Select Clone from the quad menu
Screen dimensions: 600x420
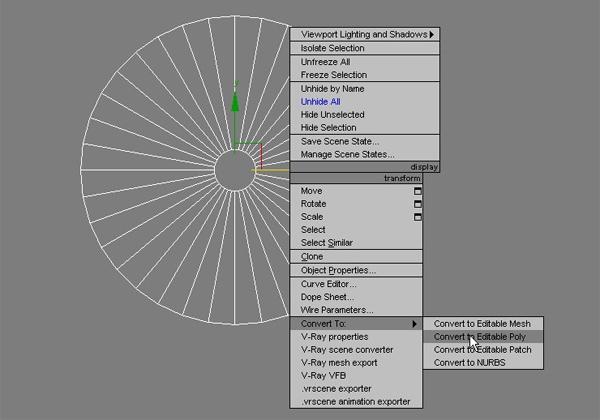(312, 257)
